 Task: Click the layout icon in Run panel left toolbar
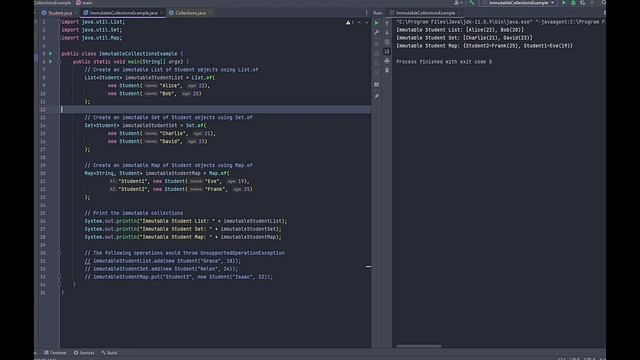coord(376,84)
